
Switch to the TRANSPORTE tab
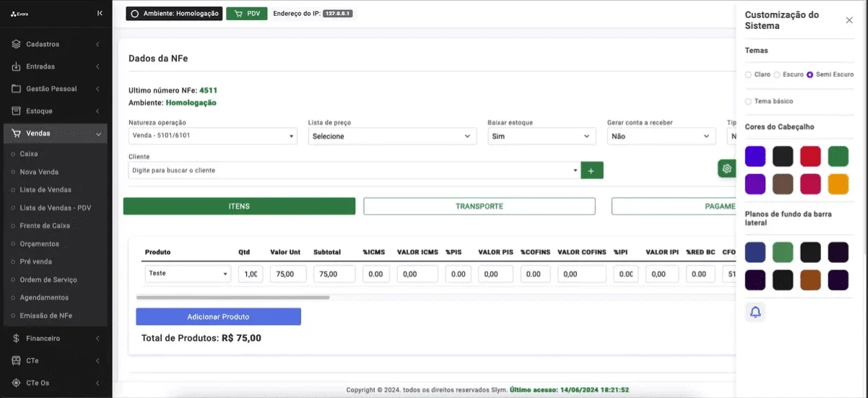tap(479, 206)
